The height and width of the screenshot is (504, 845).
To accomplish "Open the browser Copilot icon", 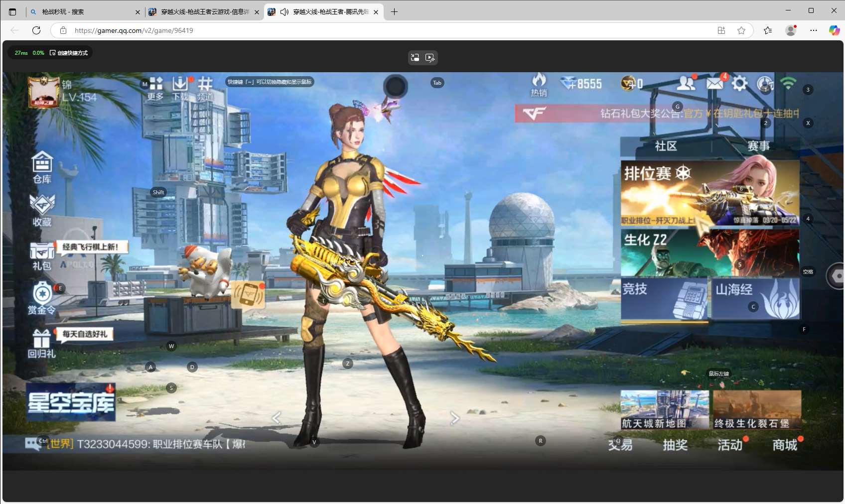I will click(x=834, y=30).
